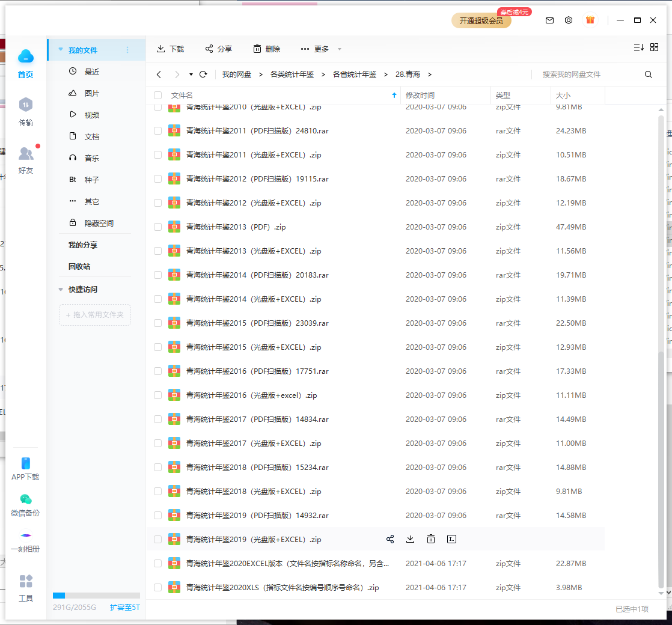Click the 分享 toolbar button
The image size is (672, 625).
click(218, 49)
